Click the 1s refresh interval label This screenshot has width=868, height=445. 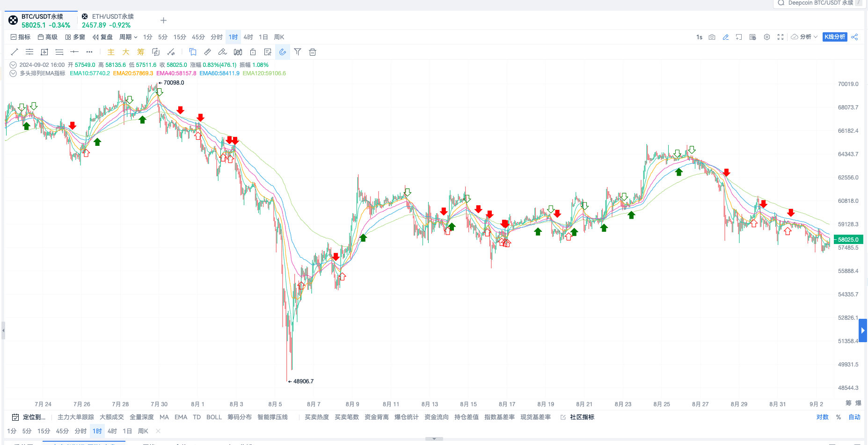click(x=699, y=37)
